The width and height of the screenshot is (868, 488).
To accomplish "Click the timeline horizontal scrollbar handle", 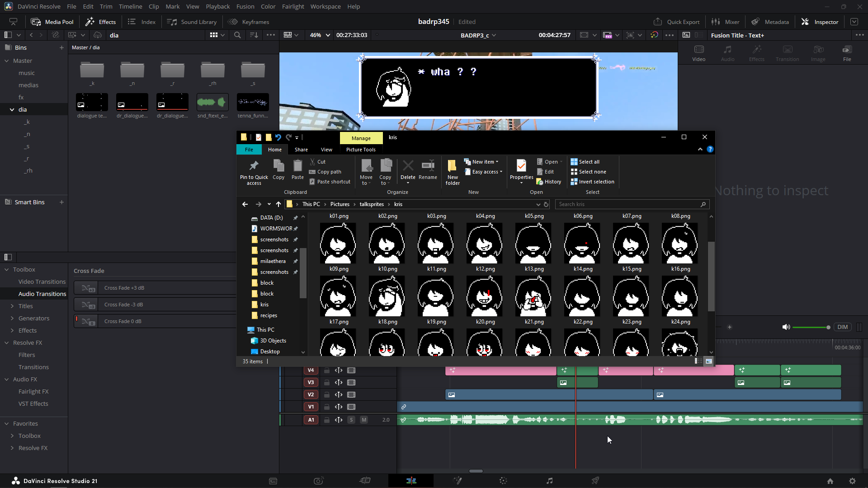I will [x=476, y=471].
